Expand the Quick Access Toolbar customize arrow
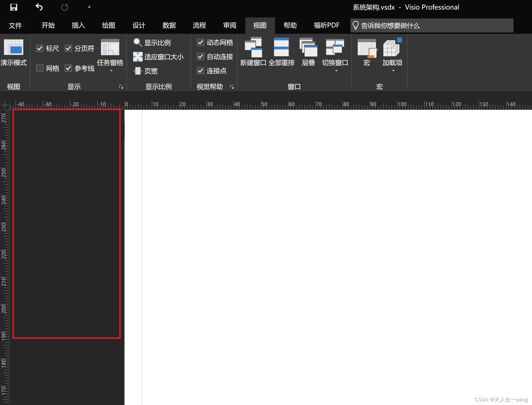532x405 pixels. [89, 7]
